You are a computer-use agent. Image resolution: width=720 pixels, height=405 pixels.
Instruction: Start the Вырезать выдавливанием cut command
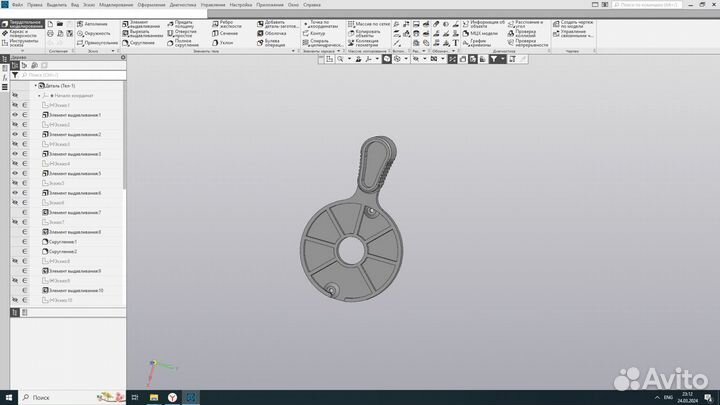coord(142,34)
